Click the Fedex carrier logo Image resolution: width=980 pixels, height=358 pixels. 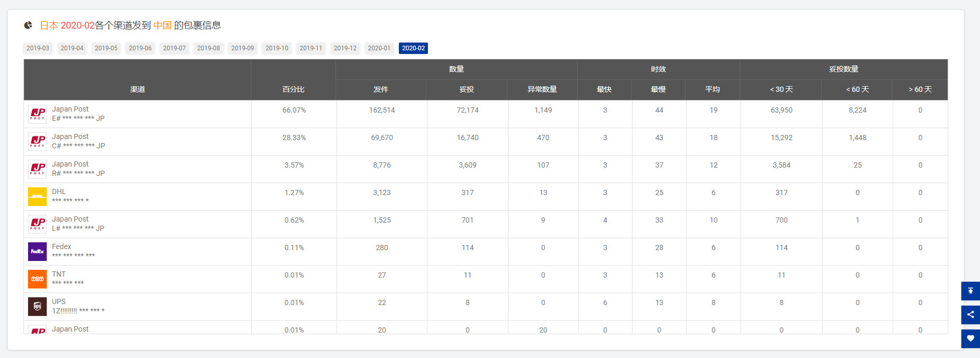tap(37, 252)
